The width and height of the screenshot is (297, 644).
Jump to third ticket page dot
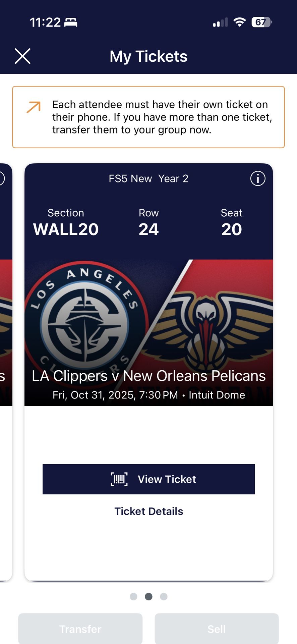click(164, 596)
